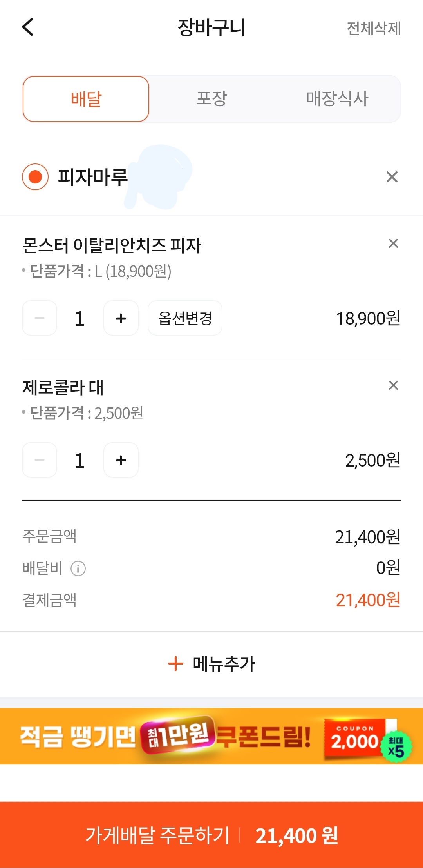The image size is (423, 868).
Task: Decrease 제로콜라 quantity with minus
Action: pyautogui.click(x=40, y=460)
